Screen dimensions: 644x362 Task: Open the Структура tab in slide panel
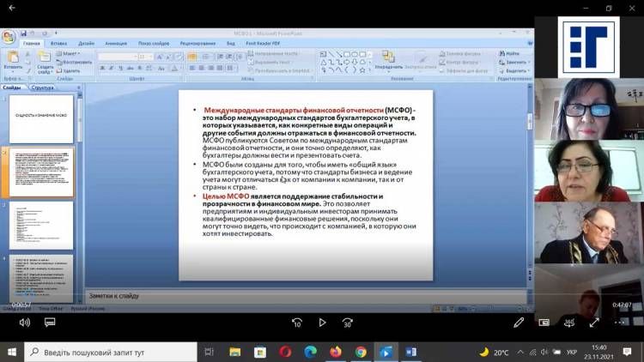[42, 87]
